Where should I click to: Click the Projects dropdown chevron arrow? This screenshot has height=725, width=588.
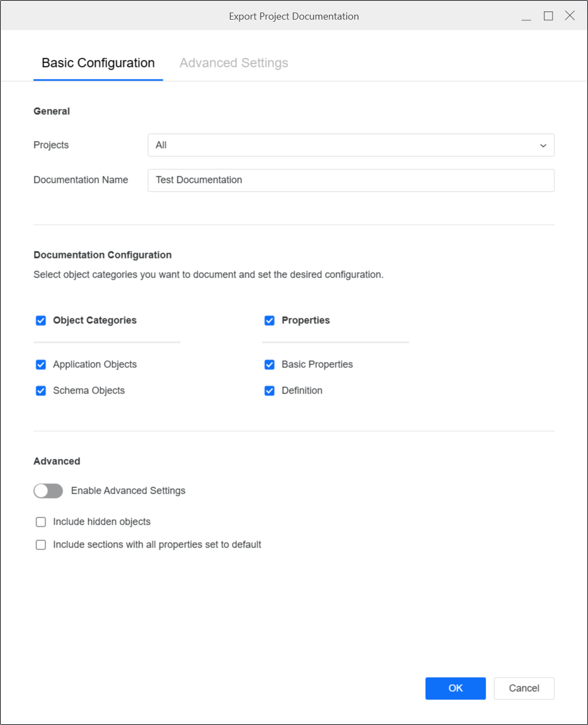pos(543,145)
